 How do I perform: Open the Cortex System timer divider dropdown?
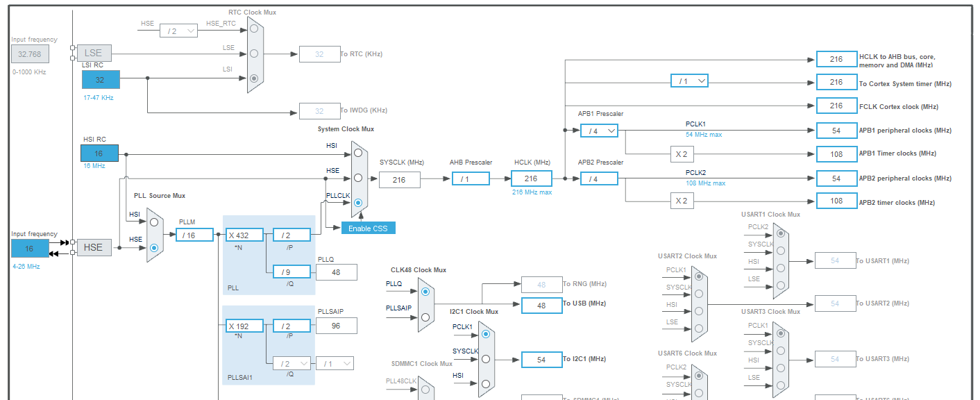tap(688, 81)
